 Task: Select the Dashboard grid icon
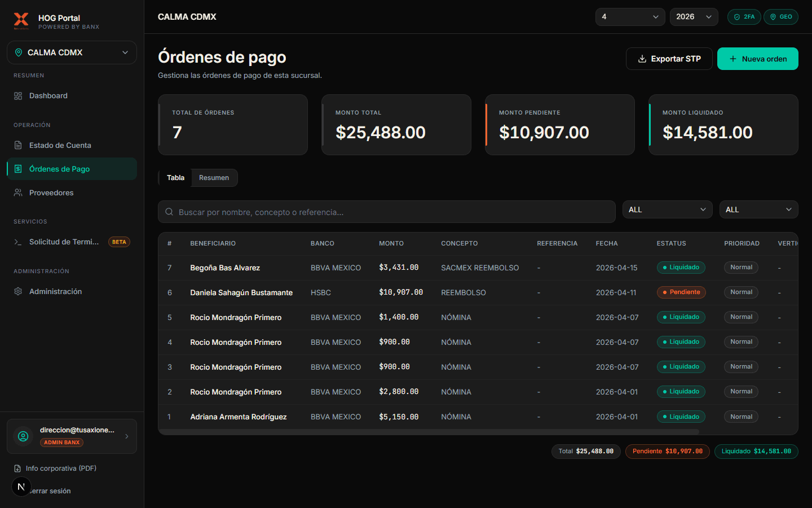[17, 95]
